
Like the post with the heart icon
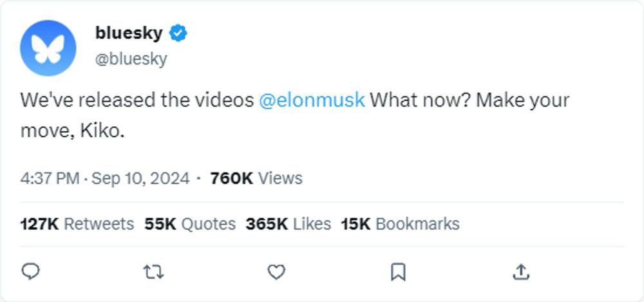point(276,272)
